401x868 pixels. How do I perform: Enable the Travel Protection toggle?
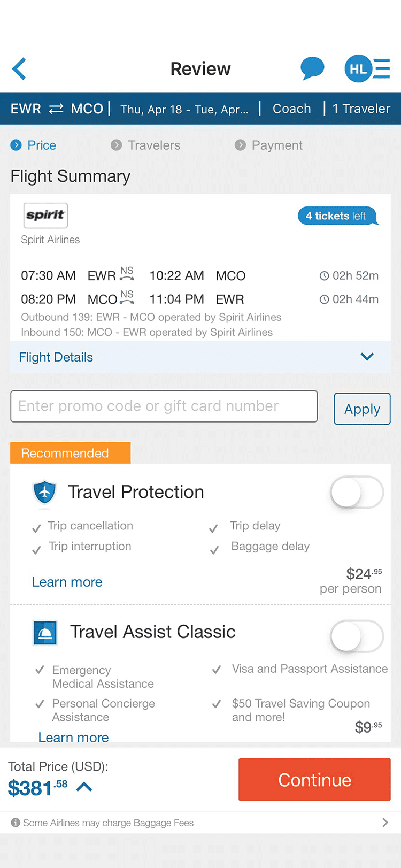(357, 492)
